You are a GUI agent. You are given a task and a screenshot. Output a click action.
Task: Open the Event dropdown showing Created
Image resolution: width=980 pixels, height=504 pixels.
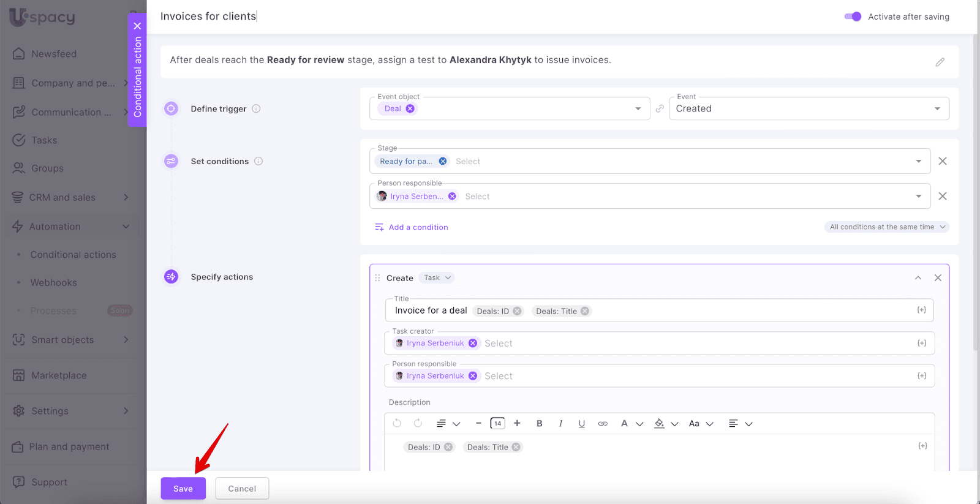(x=809, y=108)
